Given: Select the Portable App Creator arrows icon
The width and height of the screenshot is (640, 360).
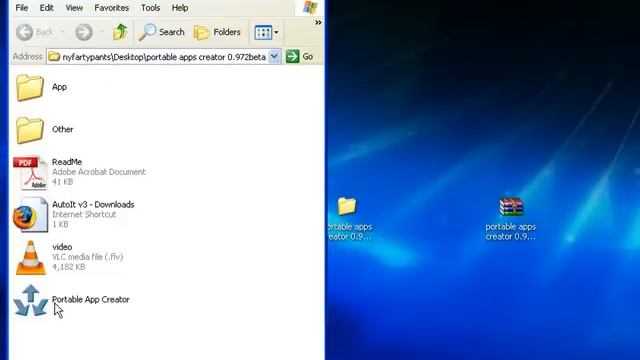Looking at the screenshot, I should (31, 301).
